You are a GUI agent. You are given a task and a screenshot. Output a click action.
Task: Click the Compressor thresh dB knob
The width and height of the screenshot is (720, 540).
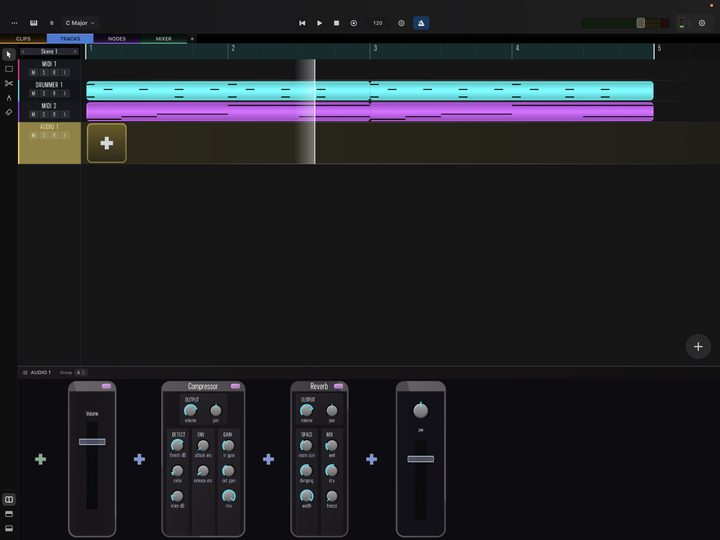pyautogui.click(x=177, y=445)
